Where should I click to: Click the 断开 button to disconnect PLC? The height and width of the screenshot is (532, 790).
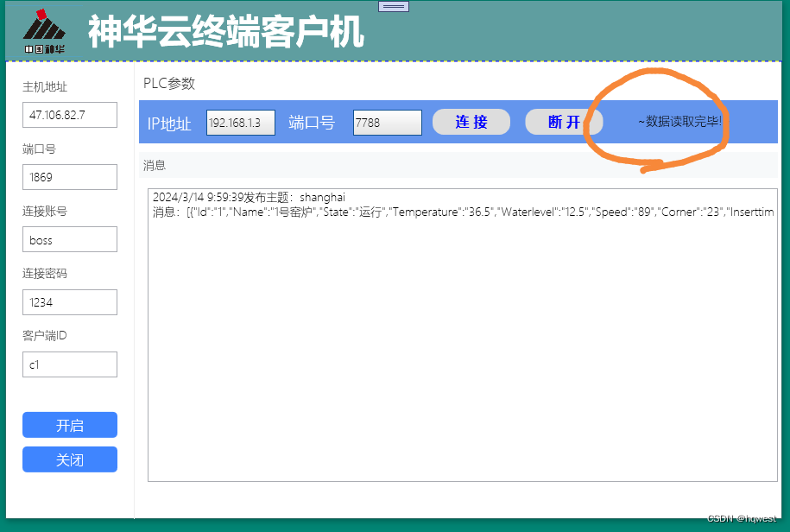[x=564, y=122]
